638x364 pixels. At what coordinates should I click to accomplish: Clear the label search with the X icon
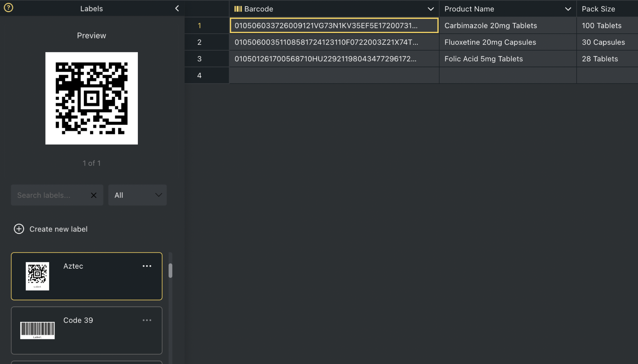click(94, 195)
